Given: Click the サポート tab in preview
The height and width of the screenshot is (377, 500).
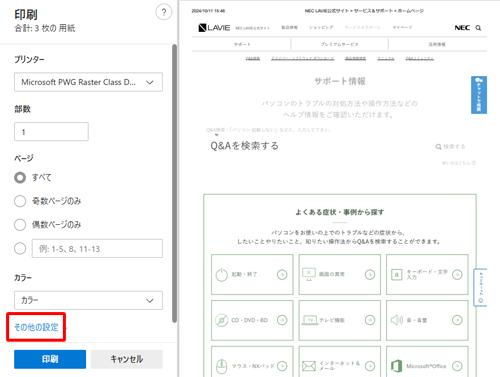Looking at the screenshot, I should point(242,44).
